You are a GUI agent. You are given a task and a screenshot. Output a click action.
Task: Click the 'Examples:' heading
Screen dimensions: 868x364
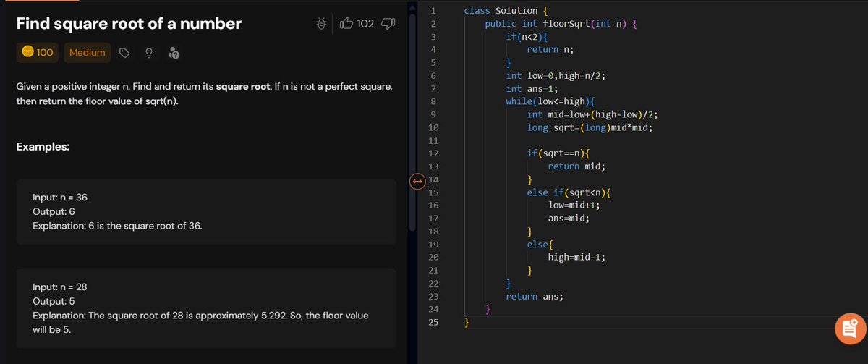click(x=43, y=147)
